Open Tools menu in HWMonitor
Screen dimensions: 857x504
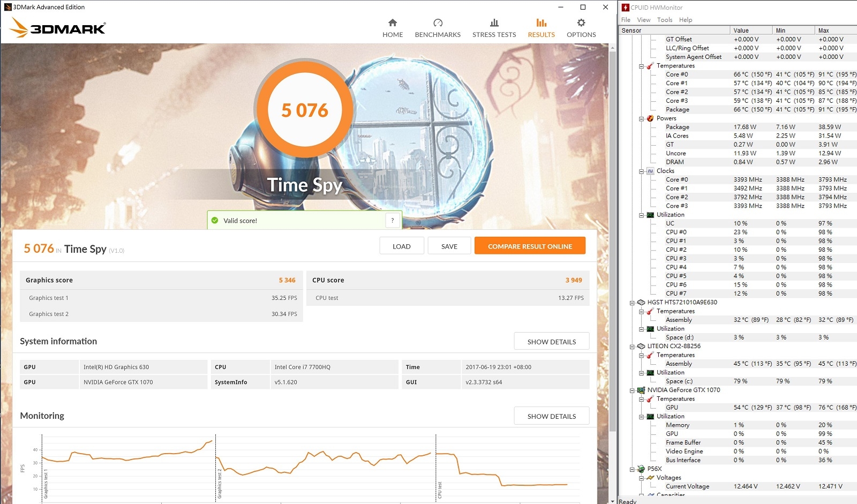(665, 20)
